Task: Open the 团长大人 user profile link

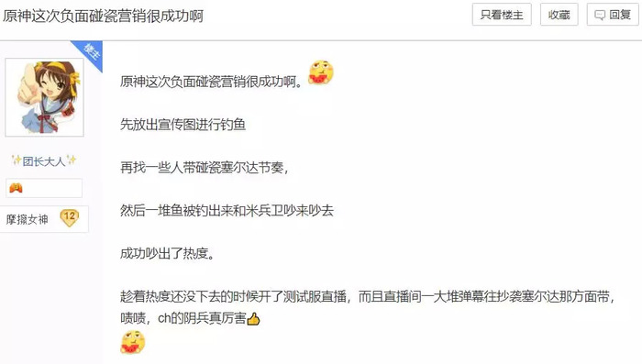Action: click(x=44, y=161)
